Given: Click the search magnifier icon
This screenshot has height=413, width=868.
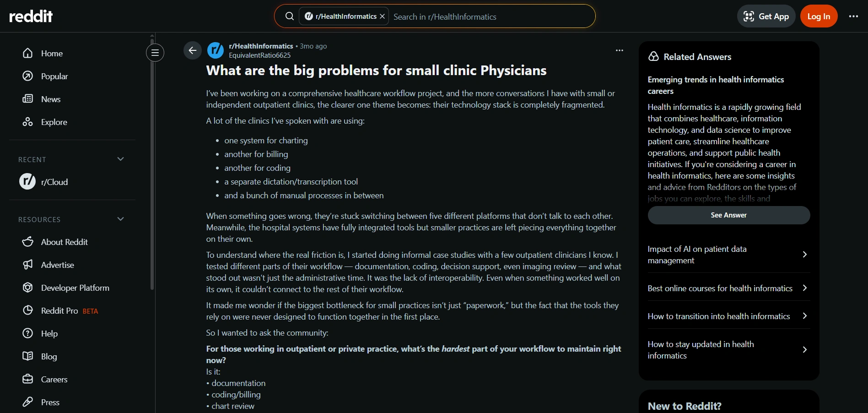Looking at the screenshot, I should 289,16.
